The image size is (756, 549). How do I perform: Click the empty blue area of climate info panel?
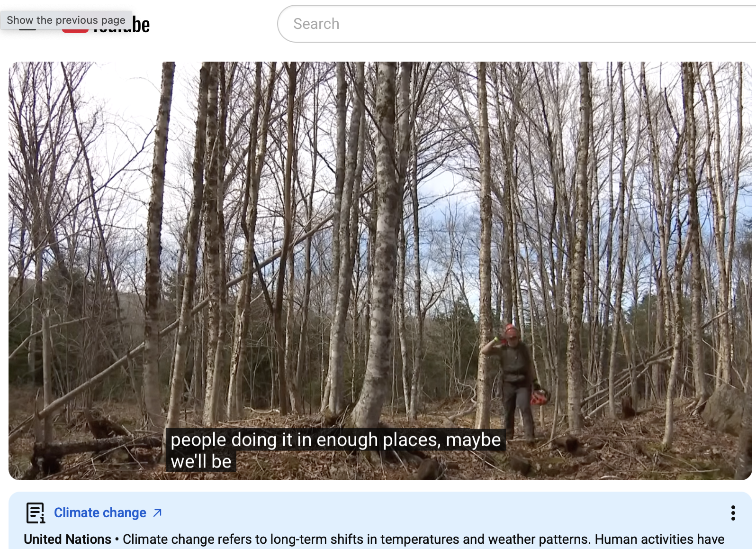(x=426, y=513)
